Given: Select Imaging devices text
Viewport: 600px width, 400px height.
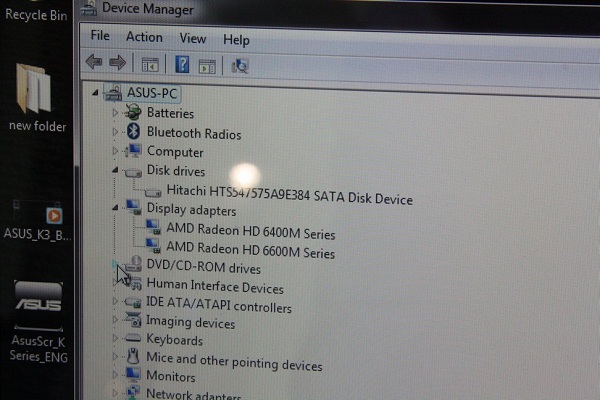Looking at the screenshot, I should 191,322.
